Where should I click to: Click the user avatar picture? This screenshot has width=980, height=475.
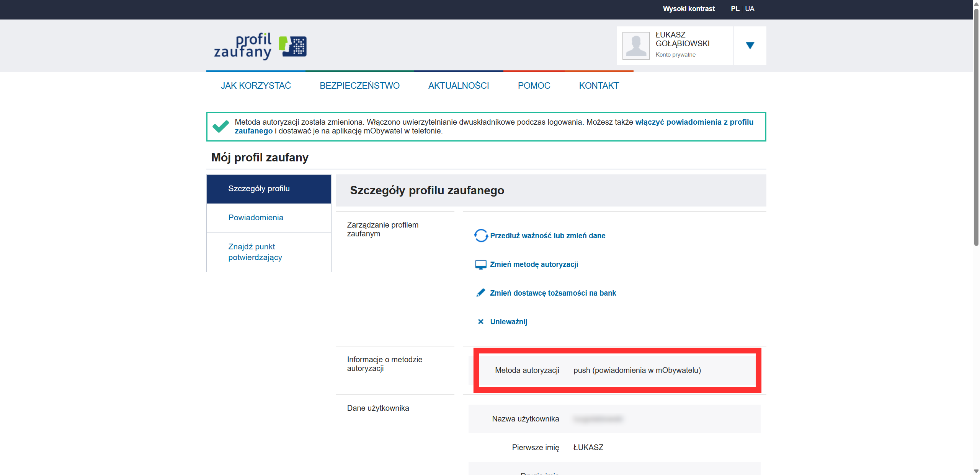coord(636,46)
